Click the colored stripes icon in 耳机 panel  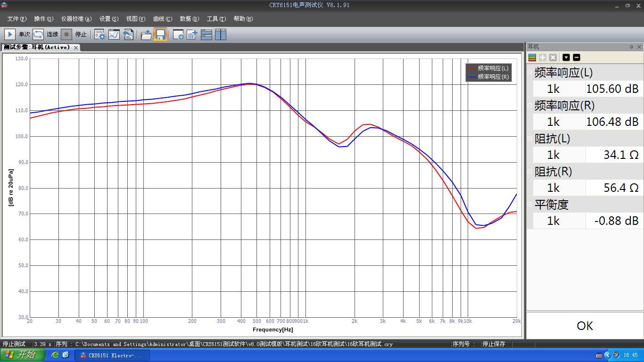(532, 58)
